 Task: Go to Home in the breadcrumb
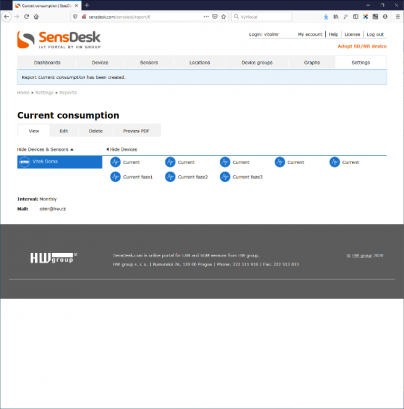click(x=23, y=93)
